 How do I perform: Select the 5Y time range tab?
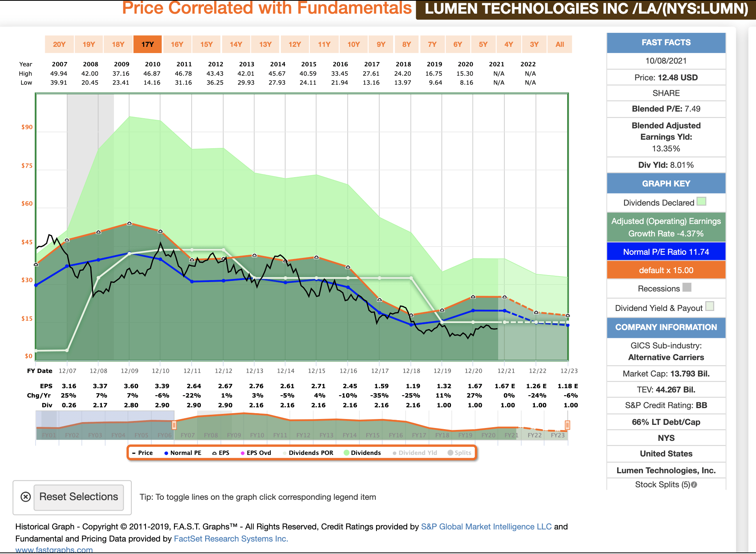point(483,44)
